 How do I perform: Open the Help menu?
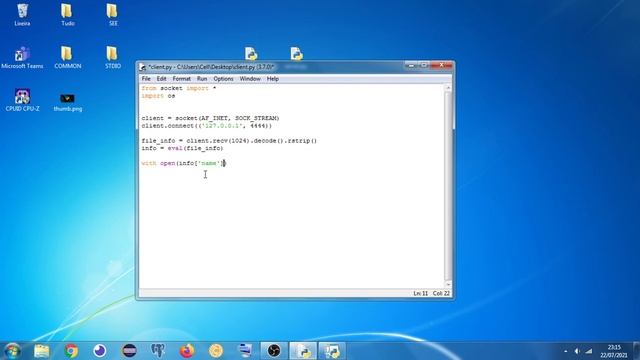pyautogui.click(x=273, y=79)
